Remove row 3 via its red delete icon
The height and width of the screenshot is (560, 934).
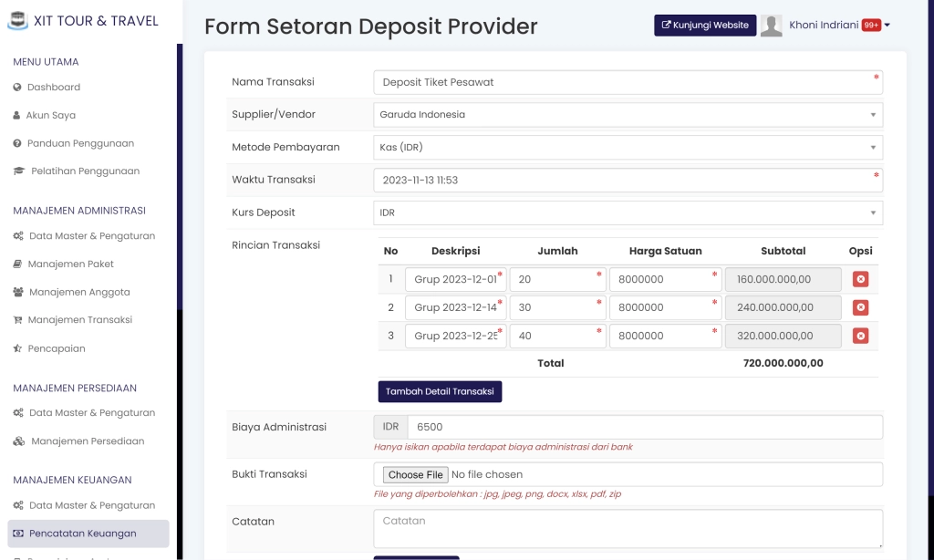[x=860, y=336]
